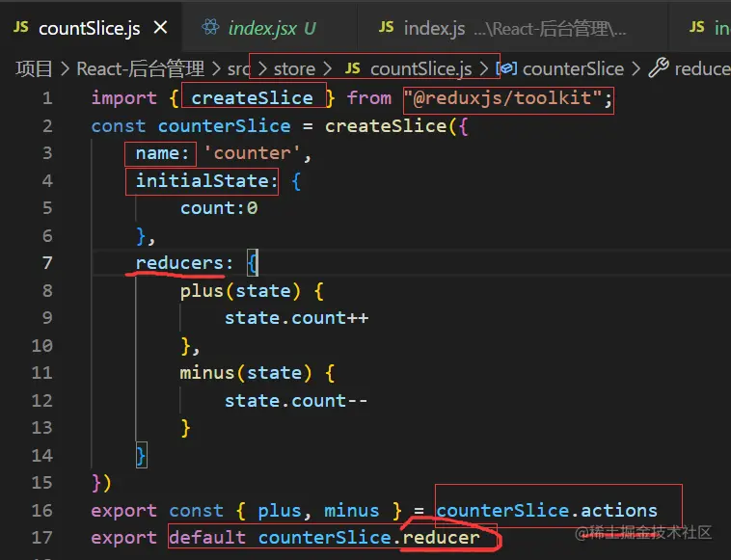Switch to the index.jsx tab

coord(270,28)
